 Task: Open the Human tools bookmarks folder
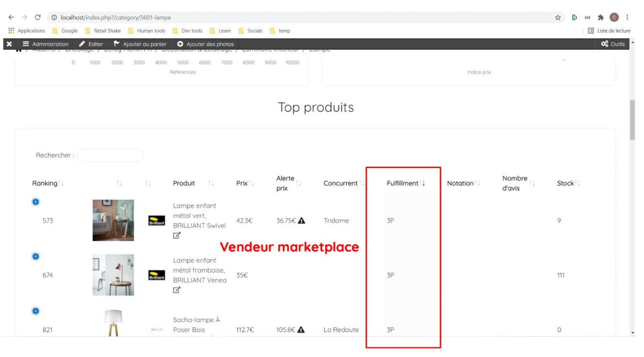(x=146, y=31)
